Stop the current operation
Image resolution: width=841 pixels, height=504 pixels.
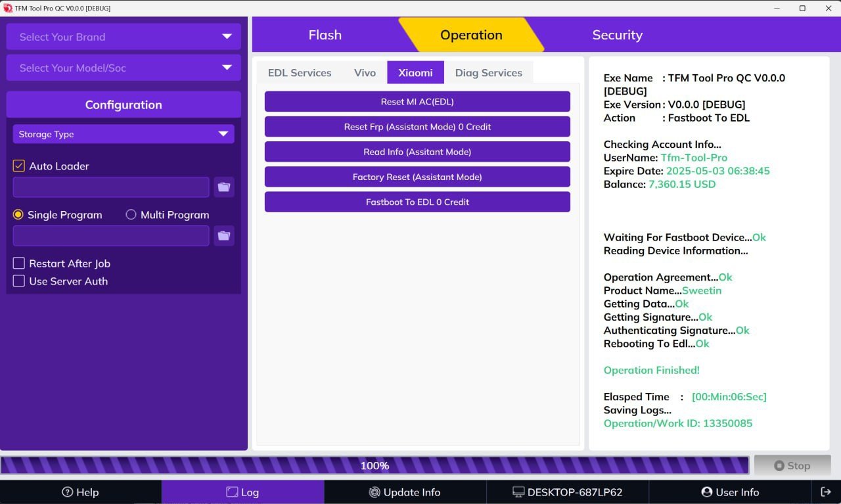(792, 465)
